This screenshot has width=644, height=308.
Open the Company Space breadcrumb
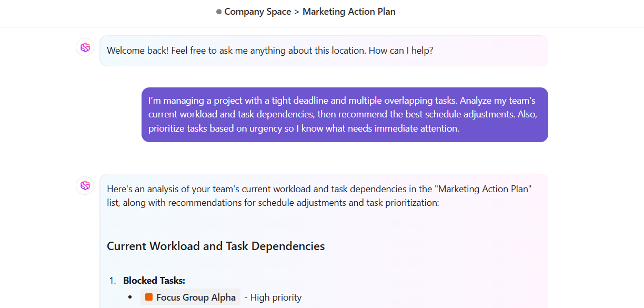point(257,12)
